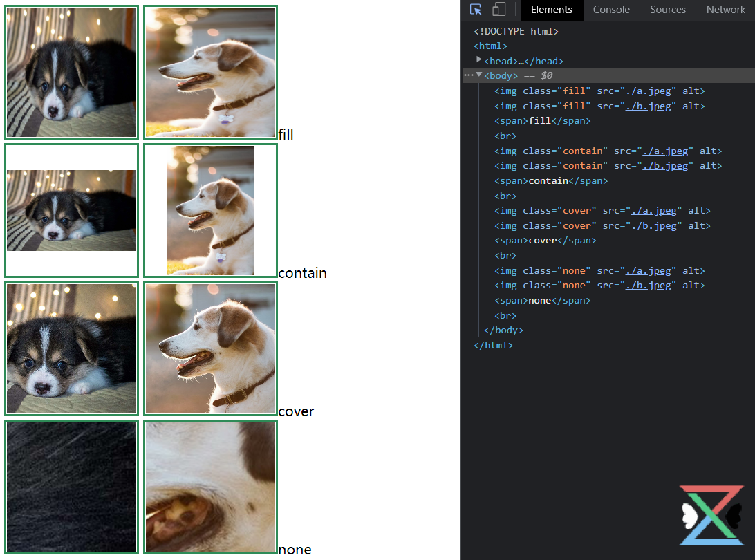755x560 pixels.
Task: Select the closing </html> tag
Action: click(x=494, y=345)
